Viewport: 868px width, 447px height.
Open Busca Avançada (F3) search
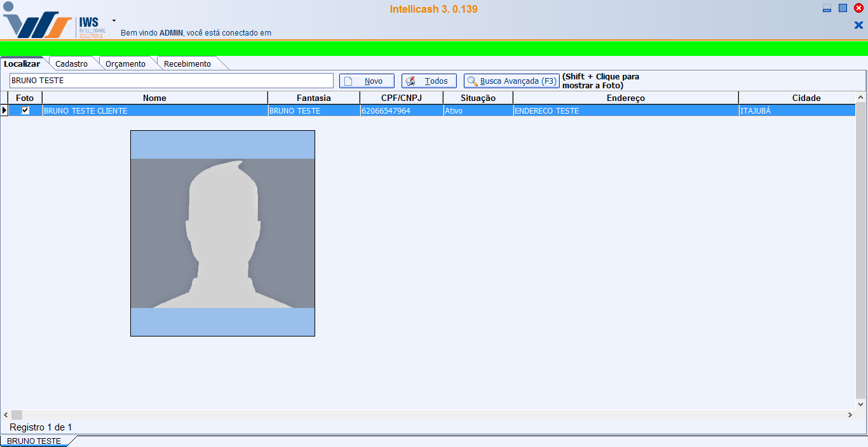[x=512, y=81]
